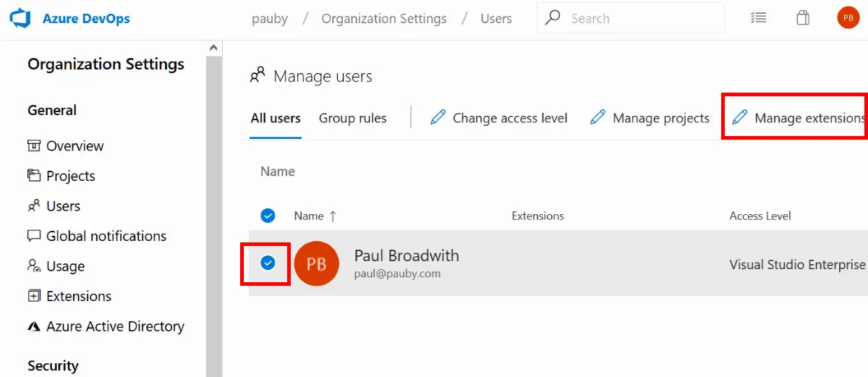868x377 pixels.
Task: Click the Usage person-gear icon
Action: click(34, 266)
